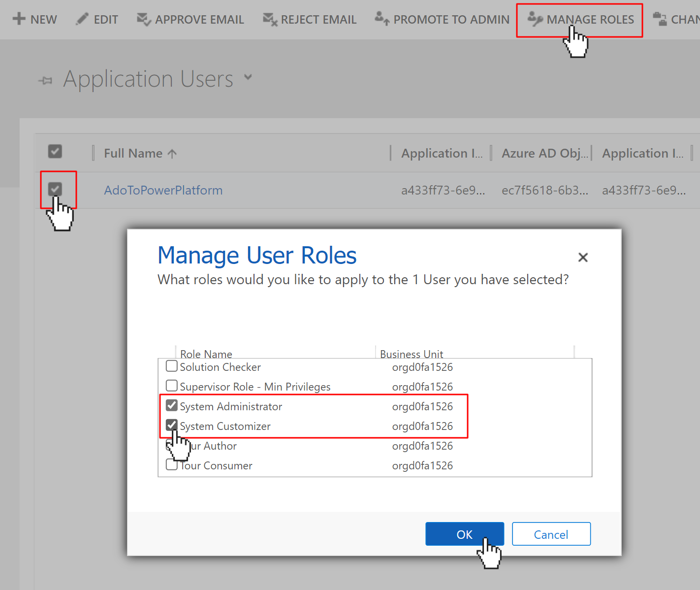Click REJECT EMAIL in the command bar

[318, 20]
